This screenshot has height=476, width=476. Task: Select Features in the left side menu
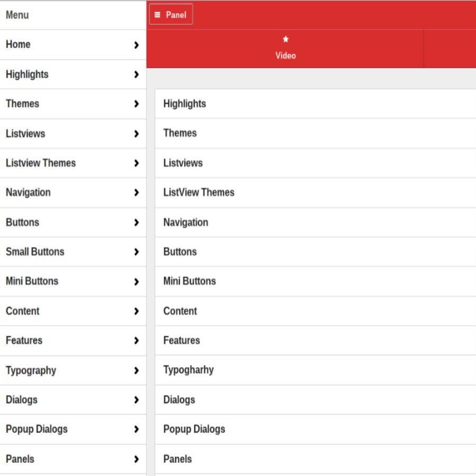click(24, 341)
